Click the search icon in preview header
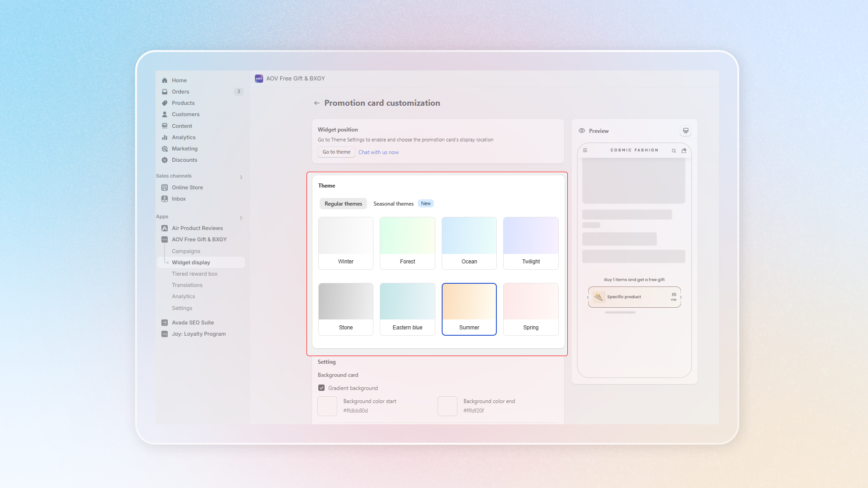The image size is (868, 488). click(x=674, y=150)
